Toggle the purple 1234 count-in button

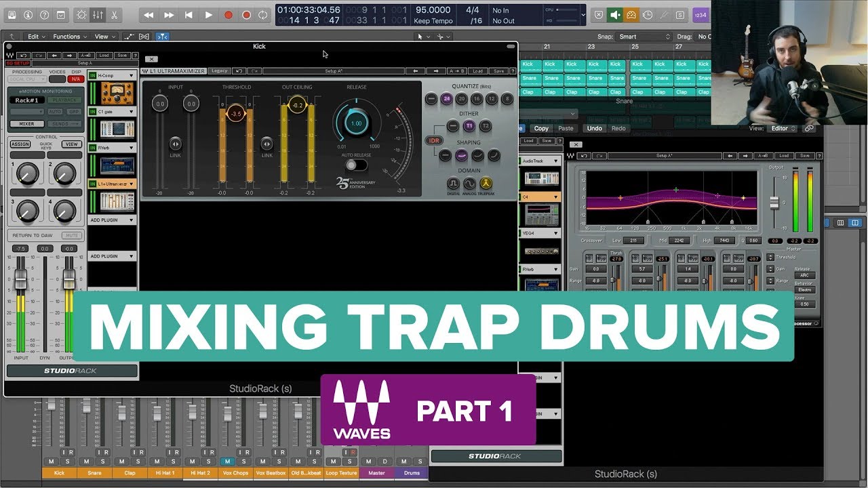click(x=700, y=15)
